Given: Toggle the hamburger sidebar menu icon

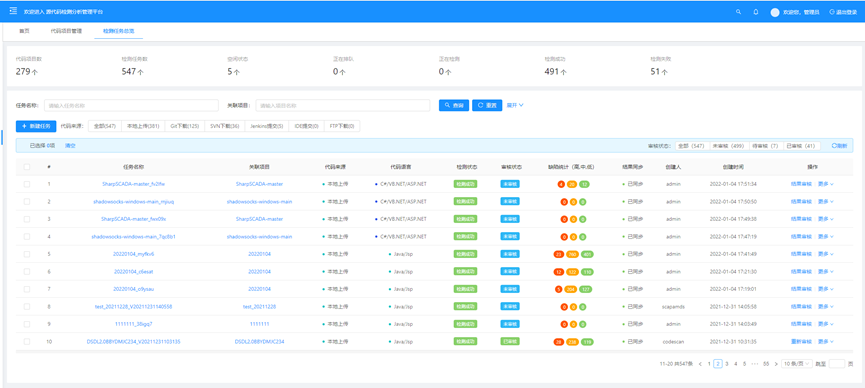Looking at the screenshot, I should pos(13,11).
